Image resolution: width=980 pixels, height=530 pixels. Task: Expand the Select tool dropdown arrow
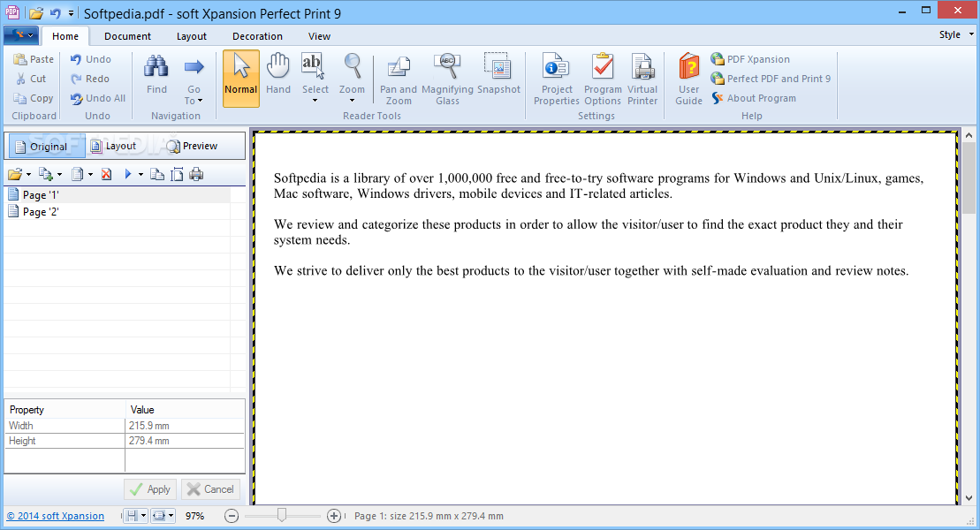click(x=315, y=101)
